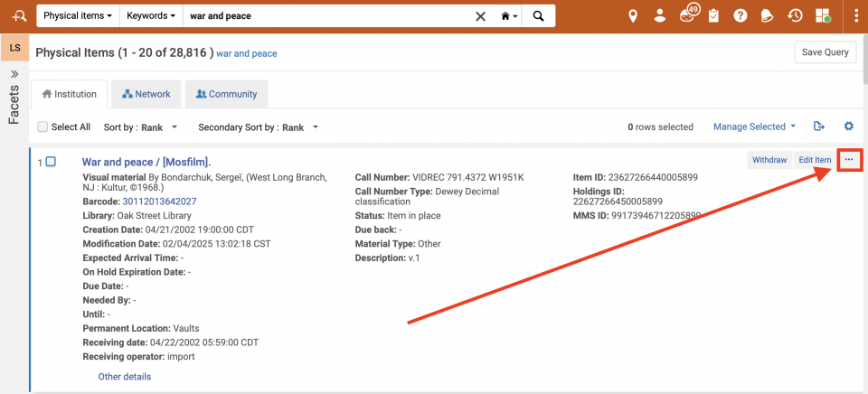Open the tasks list with 49 badge
Viewport: 868px width, 394px height.
[x=687, y=16]
